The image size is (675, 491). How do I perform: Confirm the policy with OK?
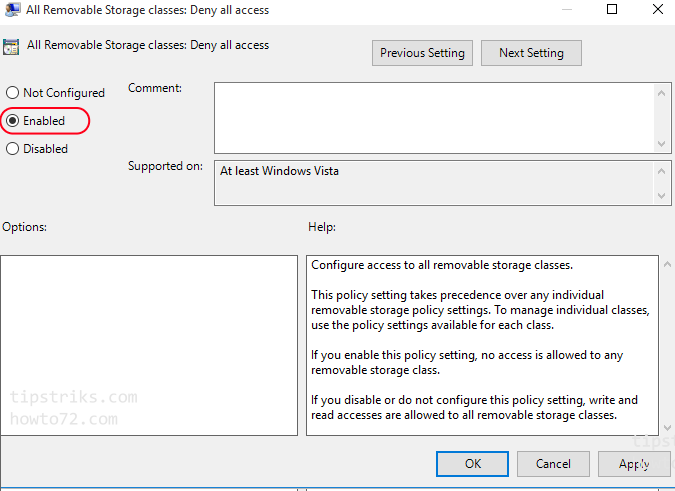(472, 464)
